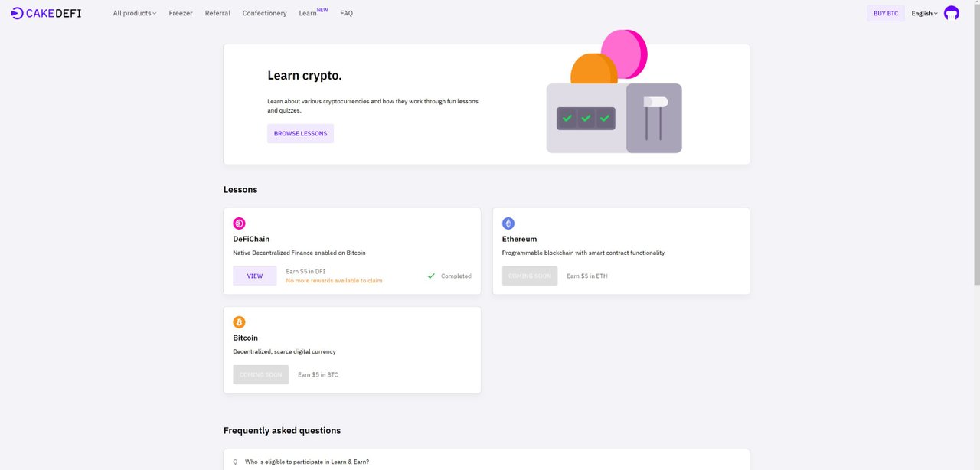This screenshot has width=980, height=470.
Task: Click the DeFiChain pink coin icon
Action: point(240,224)
